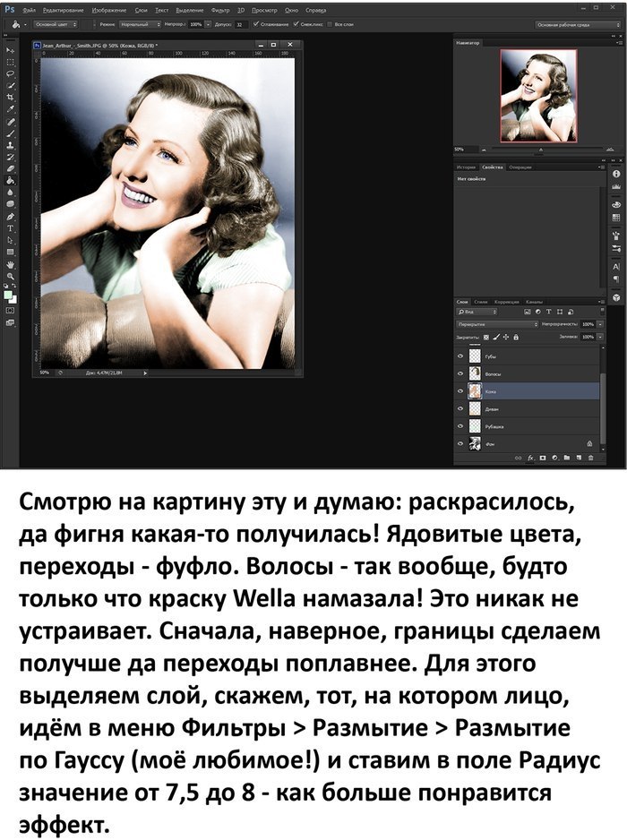Hide the Губы layer with eye icon
Screen dimensions: 627x840
[x=460, y=356]
